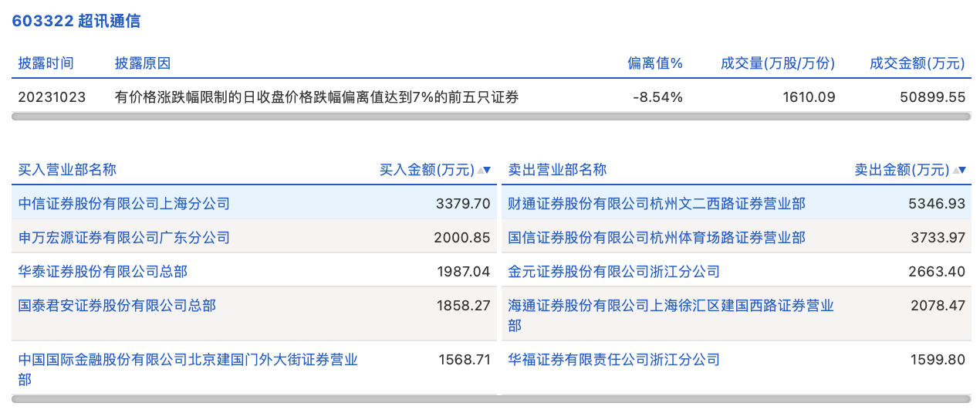Open 华泰证券股份有限公司总部 entry

click(x=103, y=272)
